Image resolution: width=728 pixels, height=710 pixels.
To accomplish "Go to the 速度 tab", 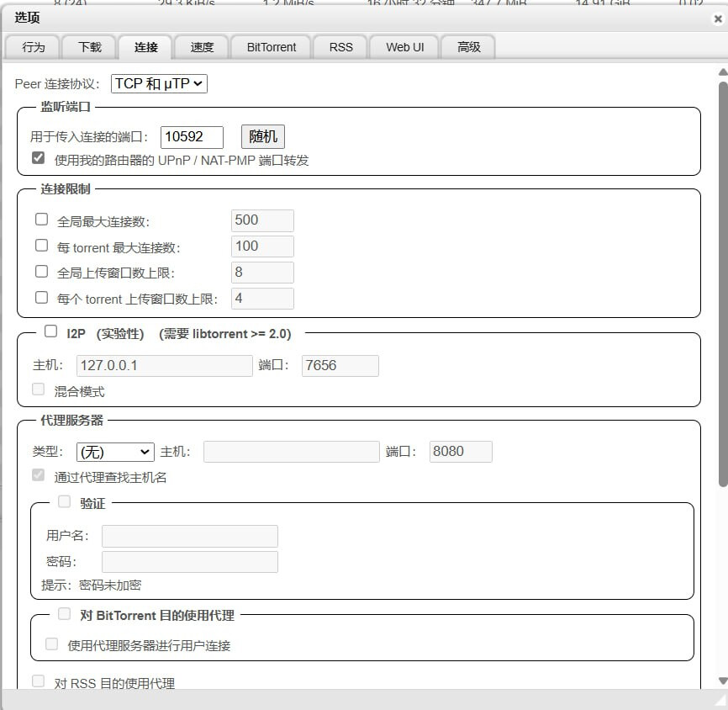I will tap(202, 47).
